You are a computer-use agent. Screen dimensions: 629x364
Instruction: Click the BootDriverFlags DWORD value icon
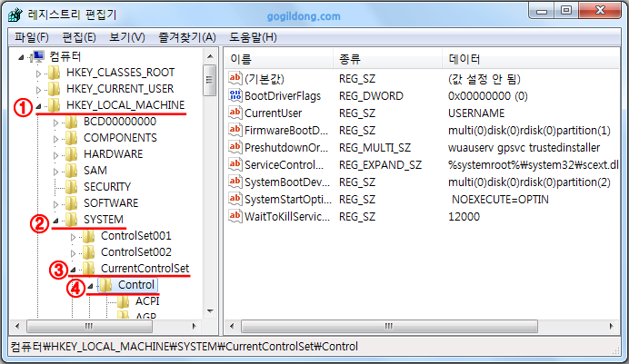(235, 95)
